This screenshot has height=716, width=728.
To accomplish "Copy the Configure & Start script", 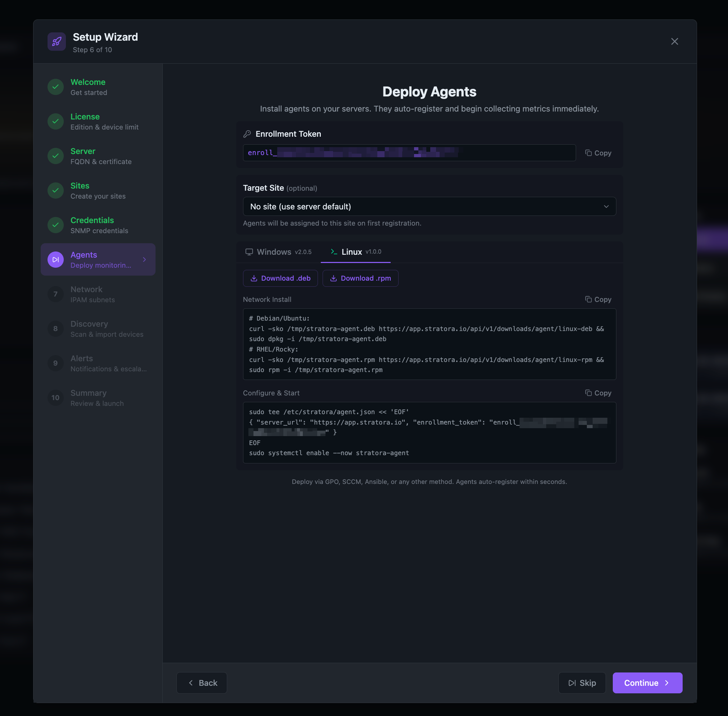I will 598,393.
